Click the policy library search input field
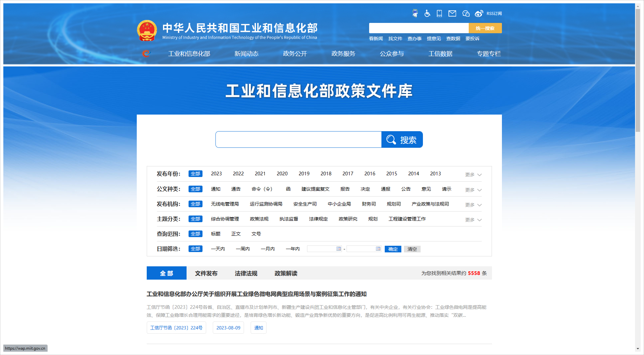 (298, 140)
